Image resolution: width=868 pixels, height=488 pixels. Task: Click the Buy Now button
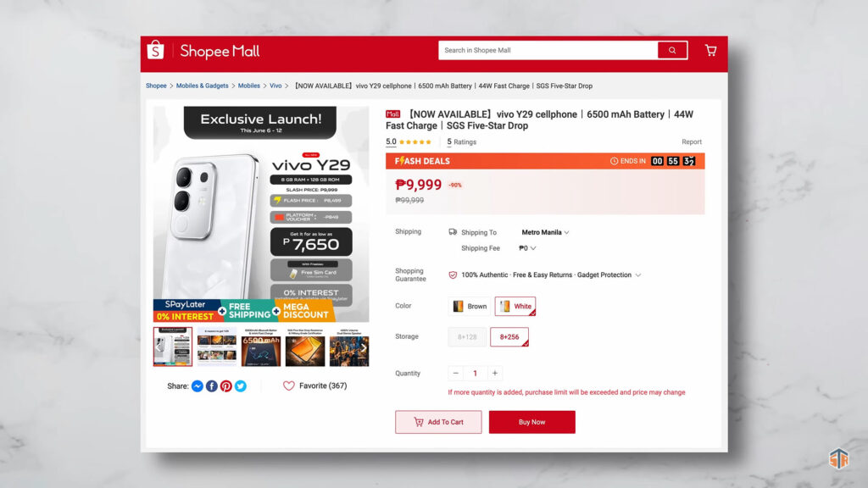532,422
